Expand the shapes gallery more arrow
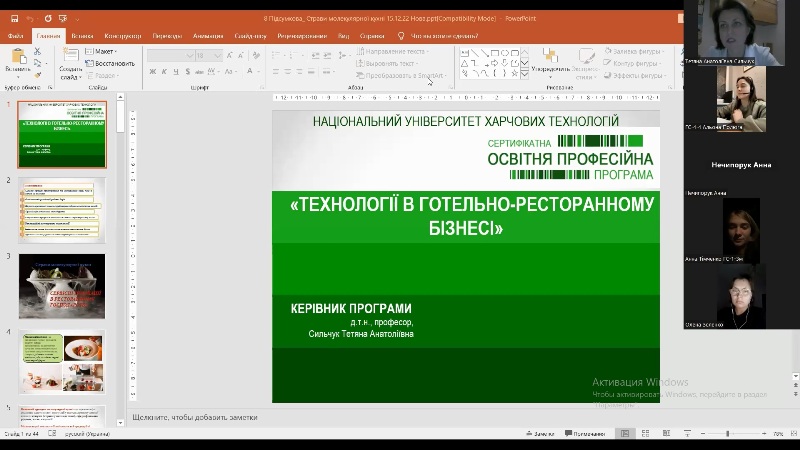Image resolution: width=800 pixels, height=450 pixels. coord(524,74)
